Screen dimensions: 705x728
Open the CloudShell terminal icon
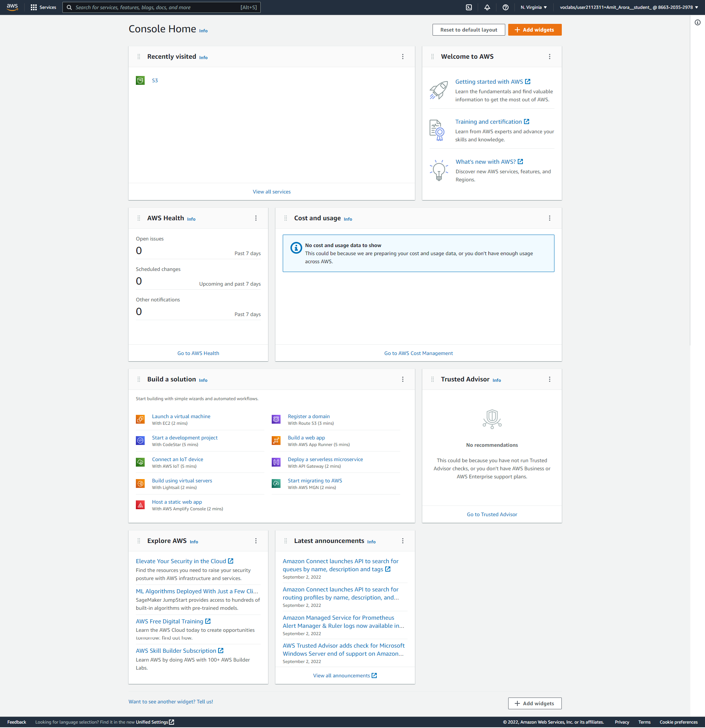point(469,7)
